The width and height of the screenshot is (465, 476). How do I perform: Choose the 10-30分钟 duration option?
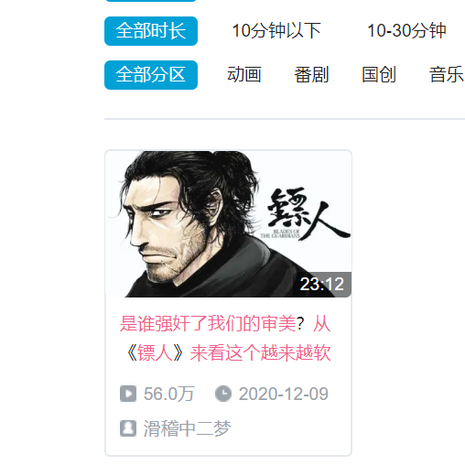406,31
